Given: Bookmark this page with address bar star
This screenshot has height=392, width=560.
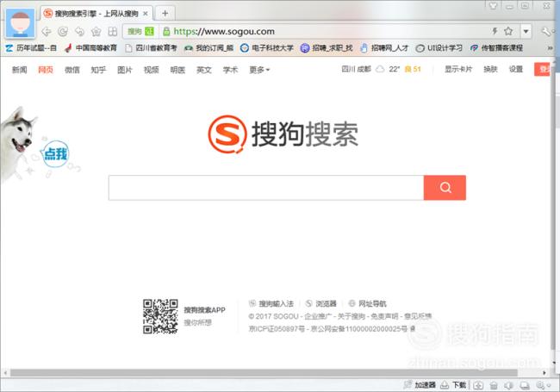Looking at the screenshot, I should coord(508,31).
